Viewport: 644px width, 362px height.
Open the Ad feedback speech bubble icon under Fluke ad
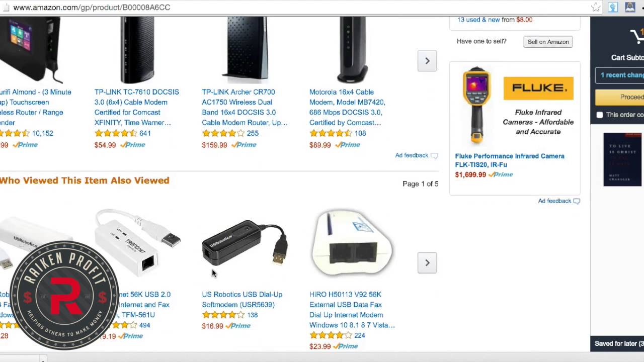tap(577, 201)
